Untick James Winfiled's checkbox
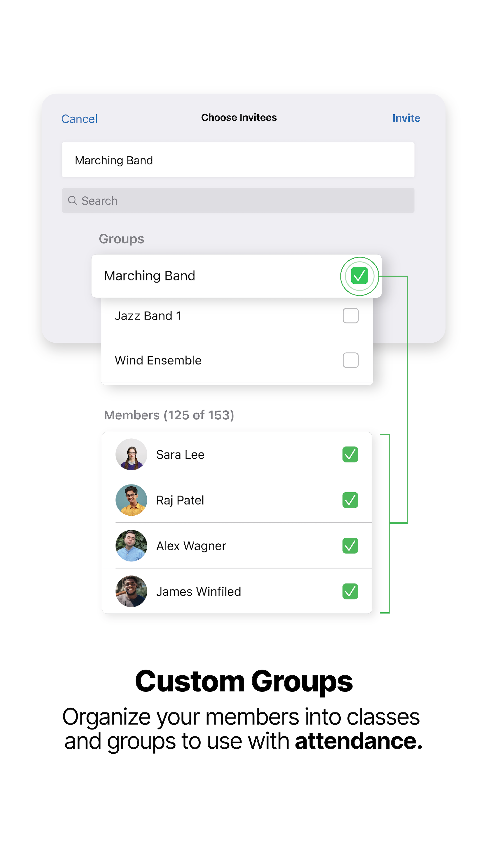The image size is (488, 868). 350,591
